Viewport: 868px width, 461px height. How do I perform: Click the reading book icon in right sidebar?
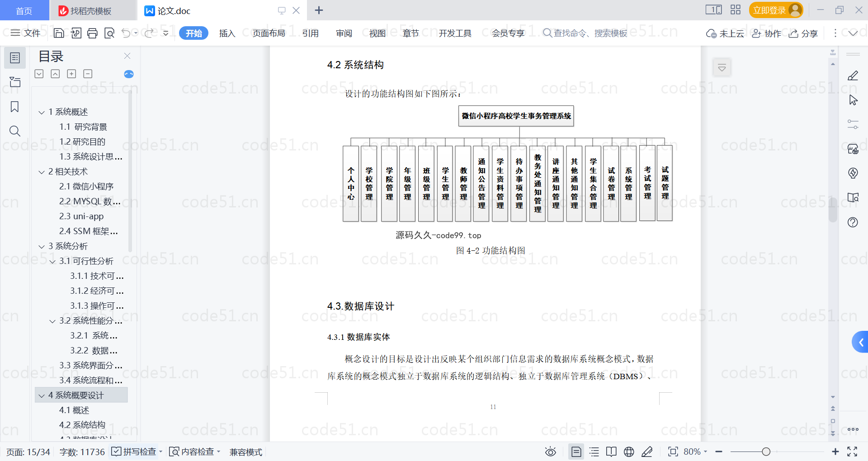853,198
